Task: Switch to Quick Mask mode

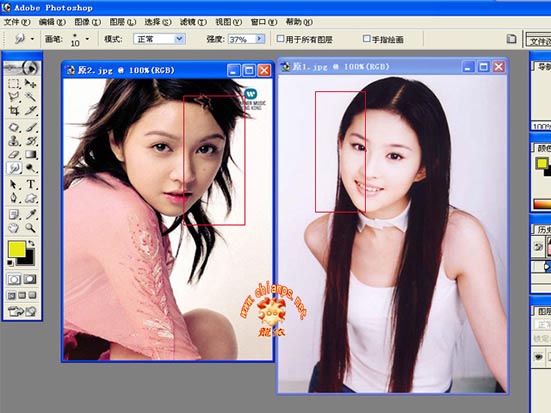Action: (x=30, y=279)
